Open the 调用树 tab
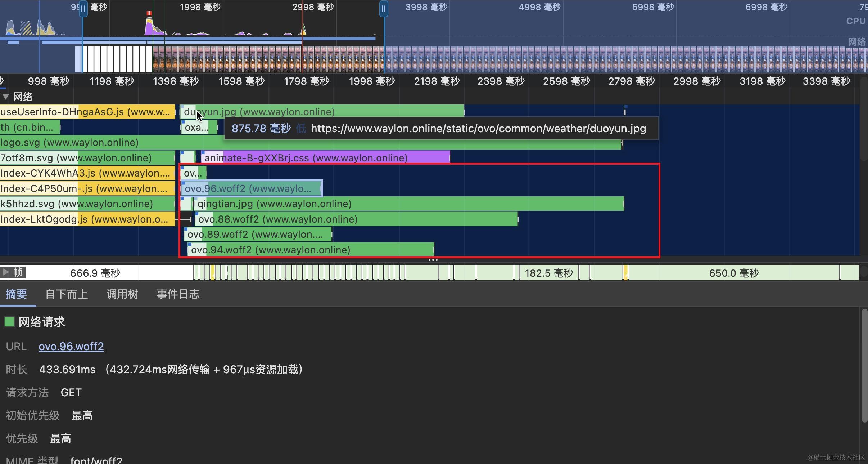The height and width of the screenshot is (464, 868). pos(122,294)
